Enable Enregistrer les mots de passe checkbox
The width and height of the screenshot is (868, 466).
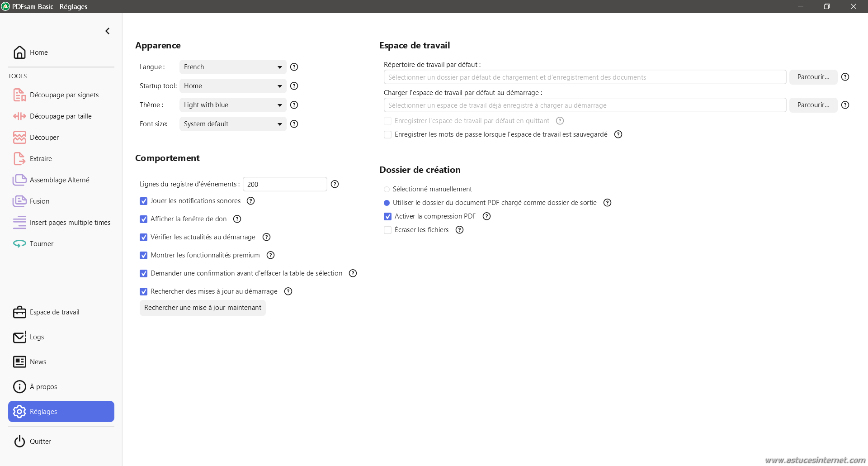click(x=388, y=134)
